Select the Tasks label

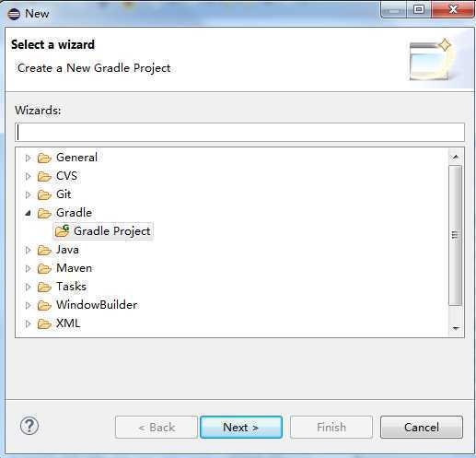pos(71,287)
